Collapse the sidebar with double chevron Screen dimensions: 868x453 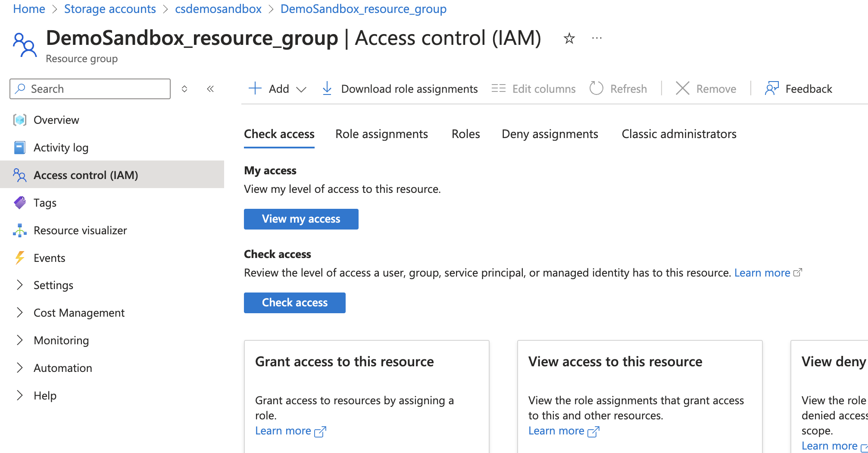211,89
